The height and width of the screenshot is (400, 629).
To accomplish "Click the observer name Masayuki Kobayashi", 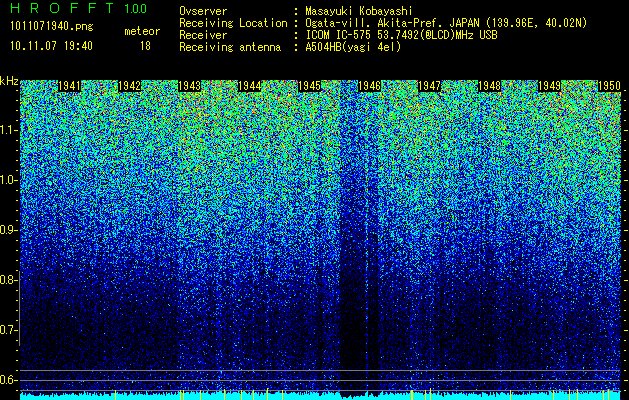I will point(359,11).
